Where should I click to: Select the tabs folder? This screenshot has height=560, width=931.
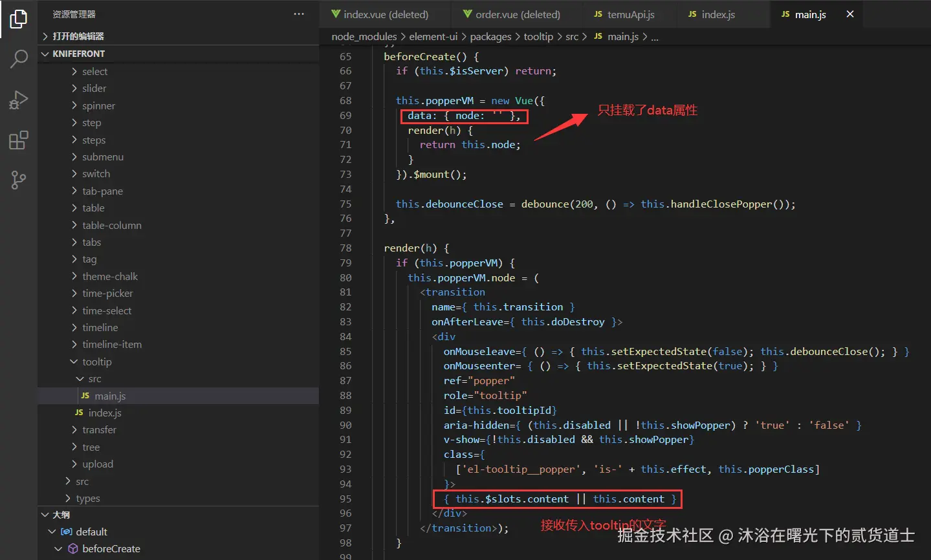[x=178, y=242]
